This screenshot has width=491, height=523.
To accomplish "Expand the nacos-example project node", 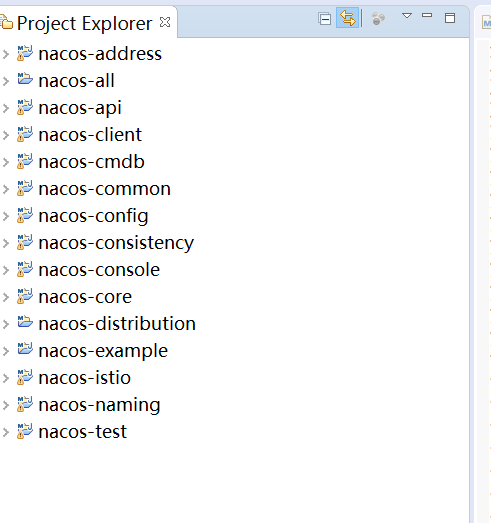I will [6, 351].
